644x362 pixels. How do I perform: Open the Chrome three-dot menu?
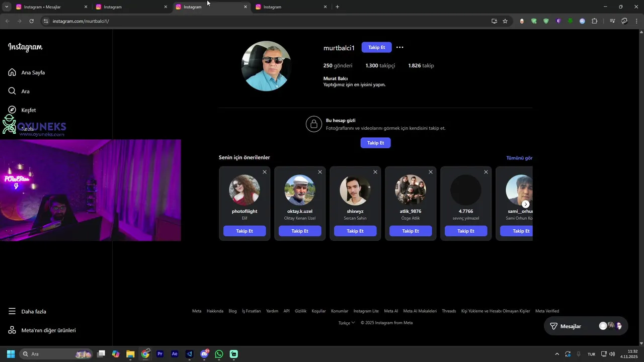pyautogui.click(x=637, y=21)
